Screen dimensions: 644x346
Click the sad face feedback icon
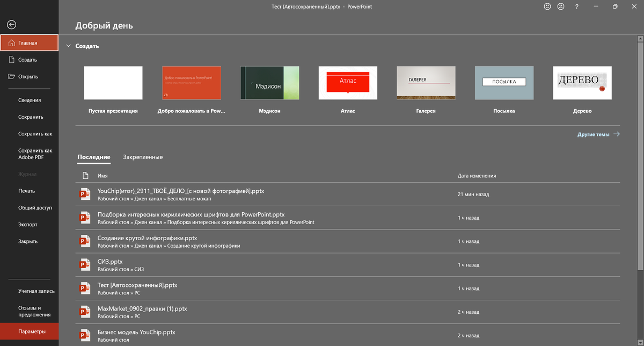[x=561, y=7]
